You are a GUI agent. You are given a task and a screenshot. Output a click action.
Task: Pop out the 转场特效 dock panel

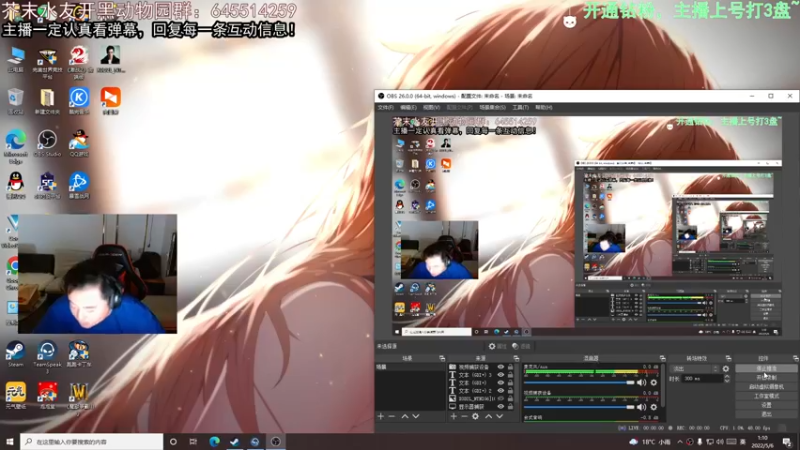coord(728,358)
